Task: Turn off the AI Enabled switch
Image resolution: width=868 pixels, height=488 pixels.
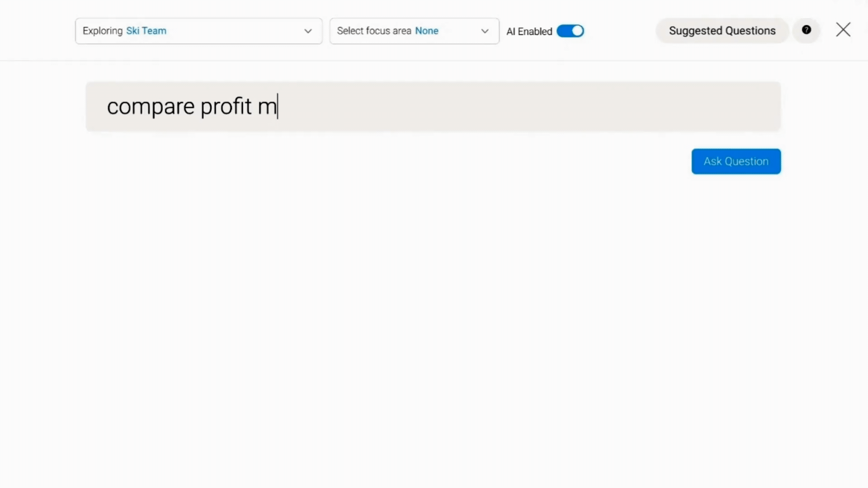Action: point(570,31)
